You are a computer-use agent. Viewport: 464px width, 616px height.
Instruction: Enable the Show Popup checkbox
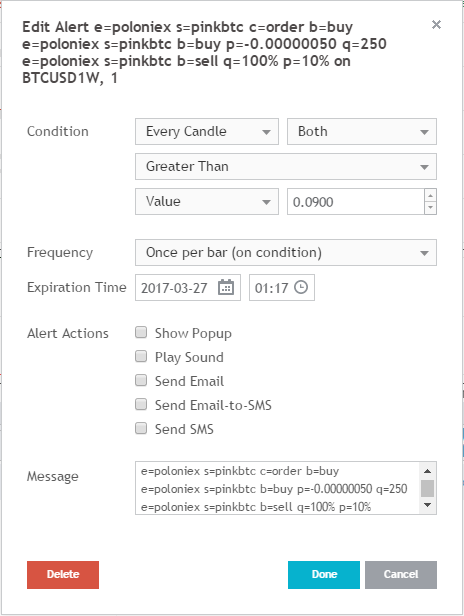(x=141, y=332)
